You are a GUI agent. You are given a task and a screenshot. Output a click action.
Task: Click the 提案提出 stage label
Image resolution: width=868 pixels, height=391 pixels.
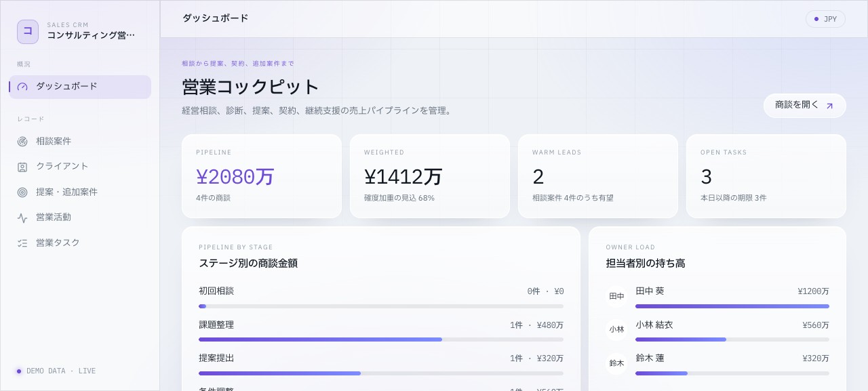click(216, 358)
